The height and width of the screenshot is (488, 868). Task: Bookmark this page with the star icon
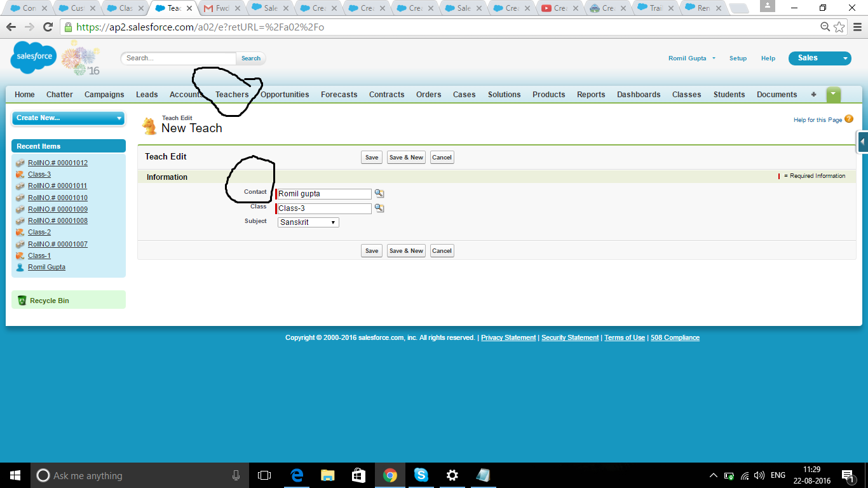(x=839, y=27)
